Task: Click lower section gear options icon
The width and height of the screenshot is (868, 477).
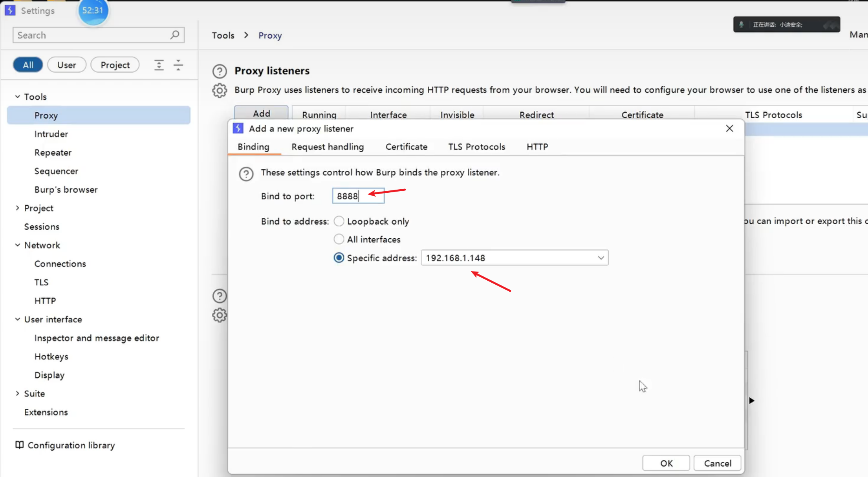Action: 220,315
